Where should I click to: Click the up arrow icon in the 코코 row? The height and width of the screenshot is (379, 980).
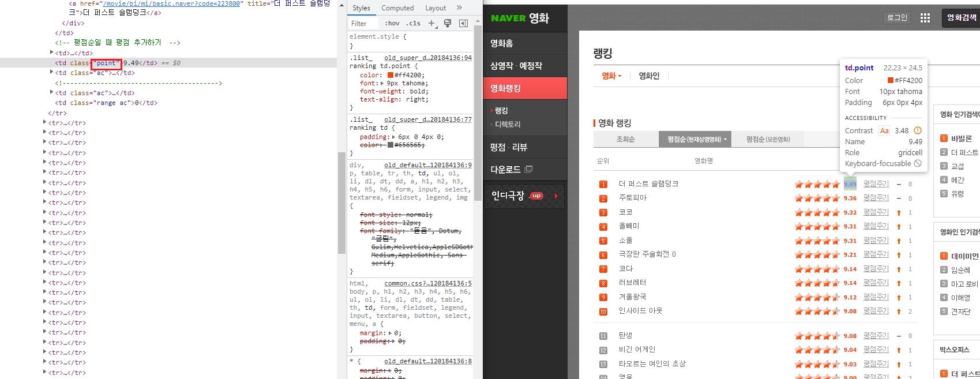tap(899, 212)
